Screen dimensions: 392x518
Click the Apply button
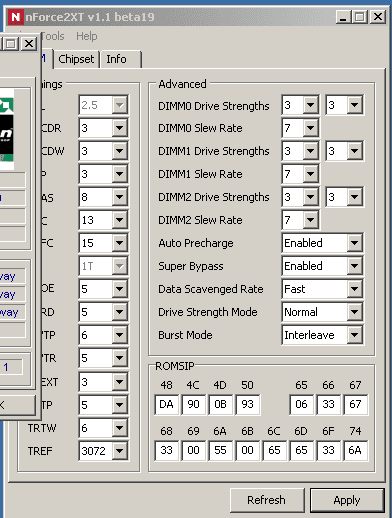click(347, 500)
